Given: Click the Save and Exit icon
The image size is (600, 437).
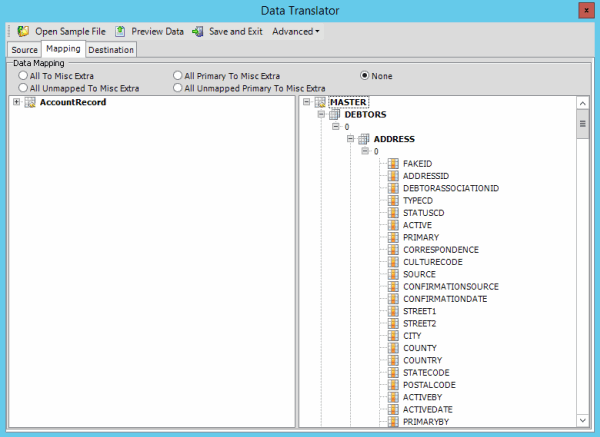Looking at the screenshot, I should 198,31.
